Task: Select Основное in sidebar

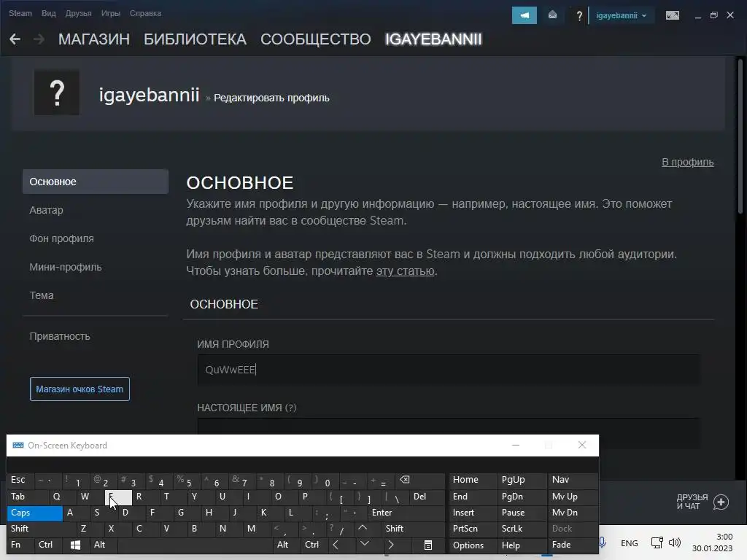Action: pyautogui.click(x=96, y=182)
